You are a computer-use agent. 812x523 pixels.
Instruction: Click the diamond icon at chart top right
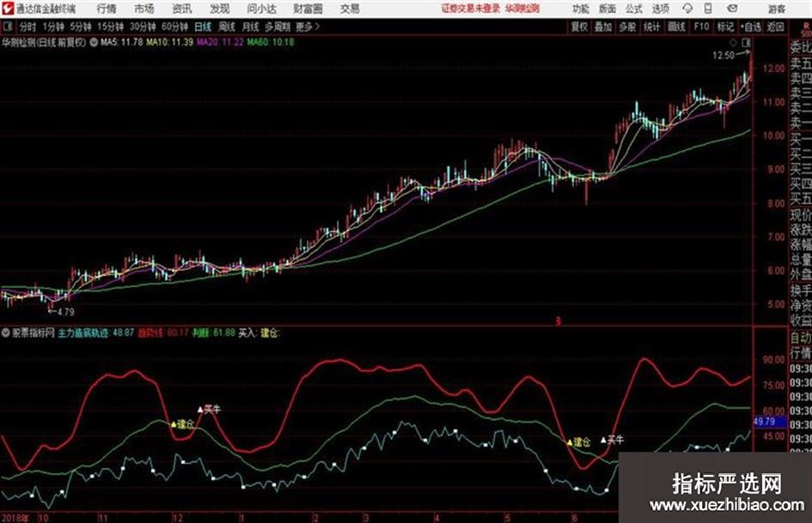click(733, 43)
